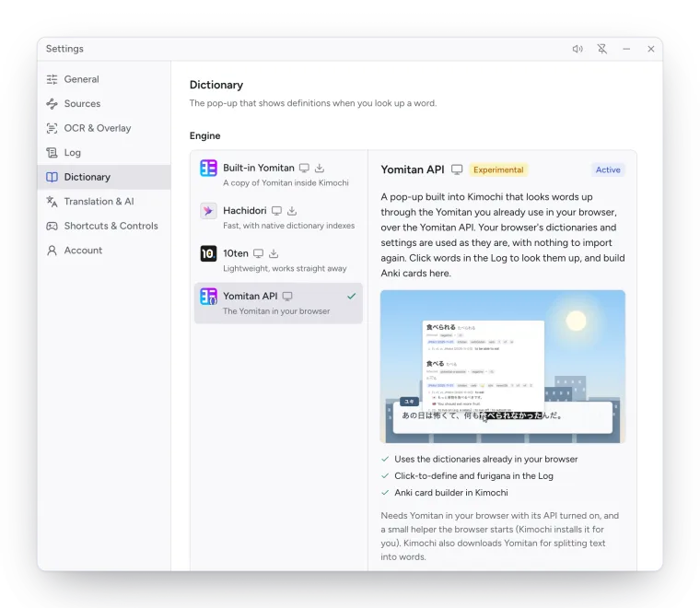Click 'The Yomitan in your browser'

click(x=276, y=311)
